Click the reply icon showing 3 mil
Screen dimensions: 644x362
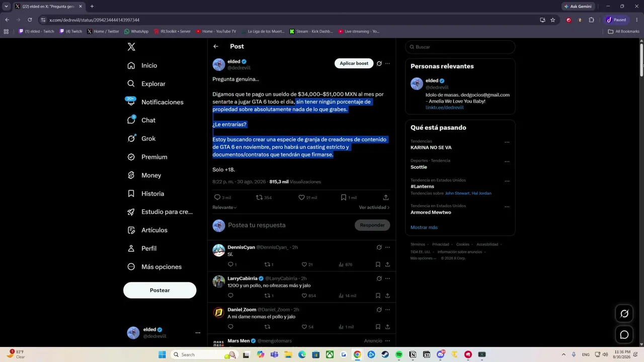[217, 198]
